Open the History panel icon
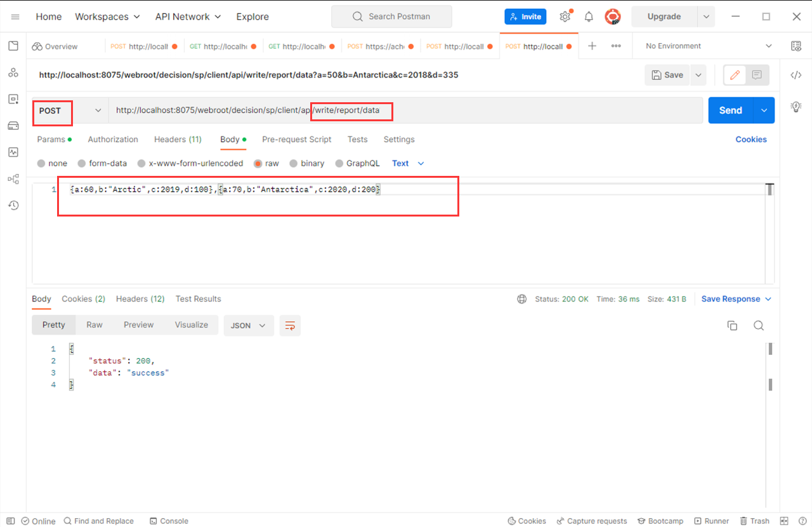The width and height of the screenshot is (812, 527). 13,206
